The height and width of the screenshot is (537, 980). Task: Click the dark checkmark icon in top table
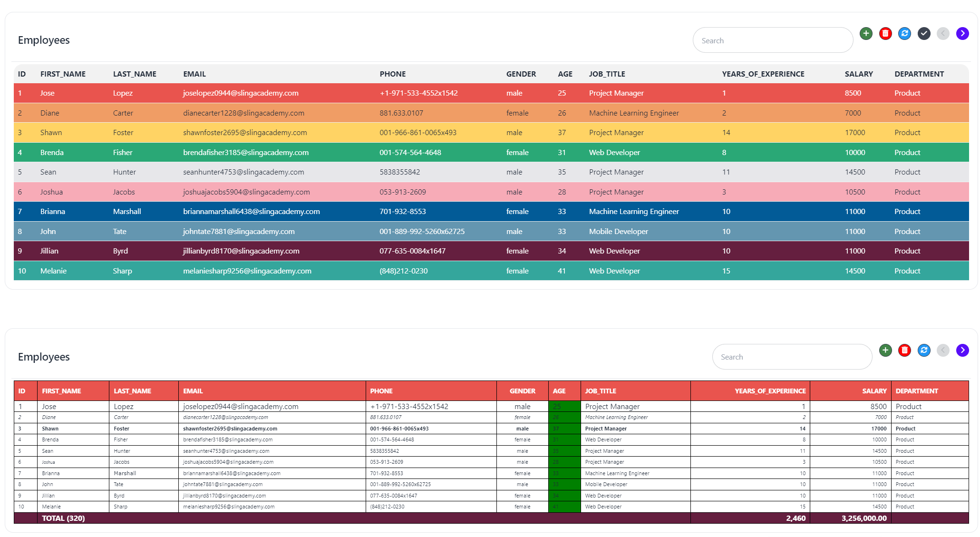point(923,33)
